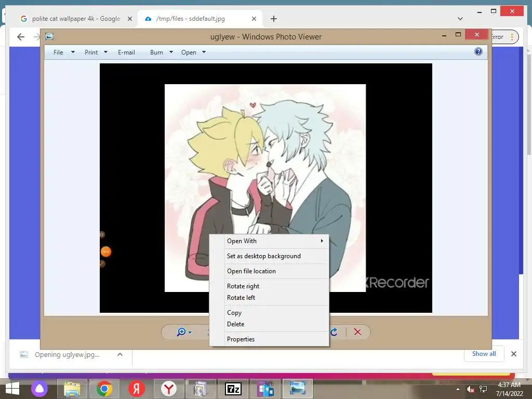Click the zoom magnifier button in Photo Viewer
This screenshot has height=399, width=532.
click(x=181, y=332)
